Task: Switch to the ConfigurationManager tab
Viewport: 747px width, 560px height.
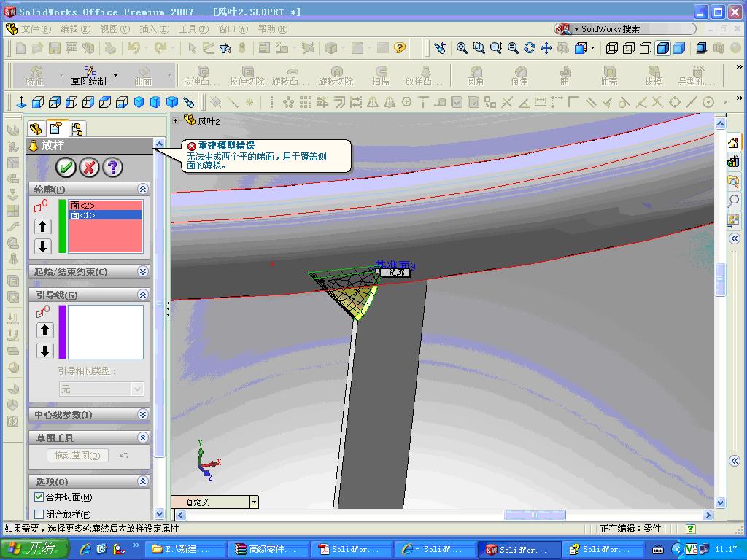Action: 77,128
